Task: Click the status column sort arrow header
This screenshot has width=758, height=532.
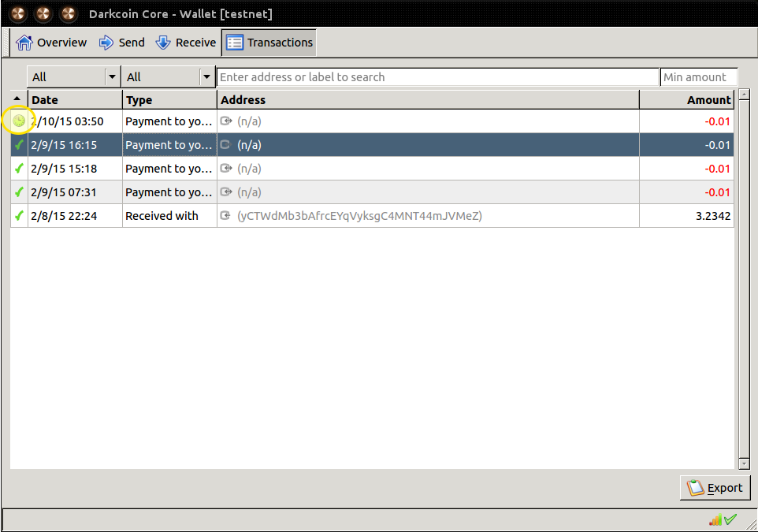Action: (x=18, y=99)
